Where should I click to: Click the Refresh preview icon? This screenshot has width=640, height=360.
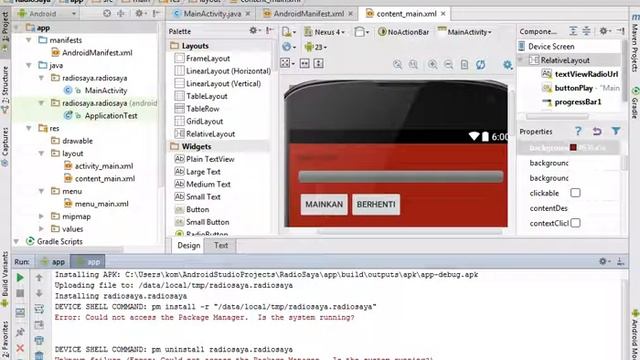[x=481, y=64]
